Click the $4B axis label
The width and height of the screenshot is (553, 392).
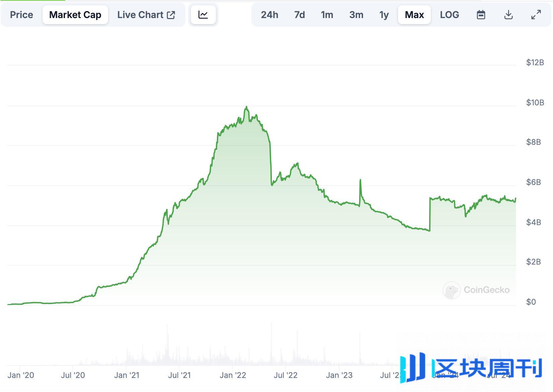(x=534, y=222)
